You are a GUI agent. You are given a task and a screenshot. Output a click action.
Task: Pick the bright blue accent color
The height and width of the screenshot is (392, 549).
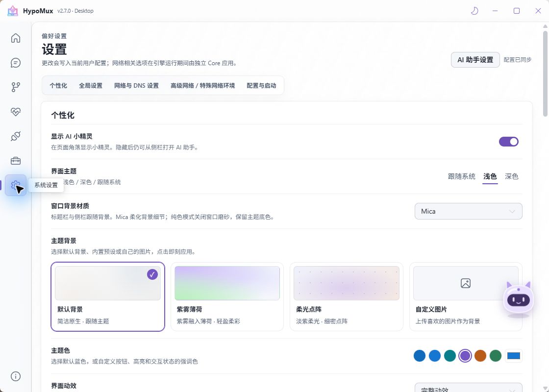[434, 356]
